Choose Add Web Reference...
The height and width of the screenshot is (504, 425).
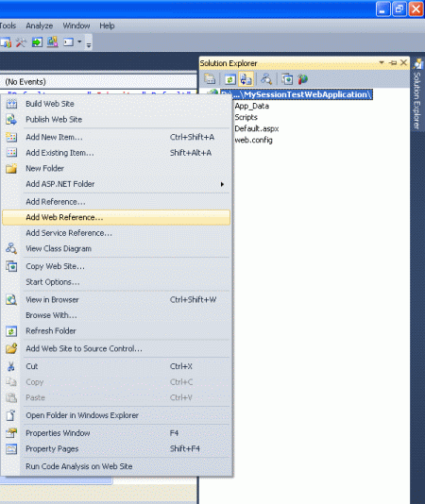point(116,217)
